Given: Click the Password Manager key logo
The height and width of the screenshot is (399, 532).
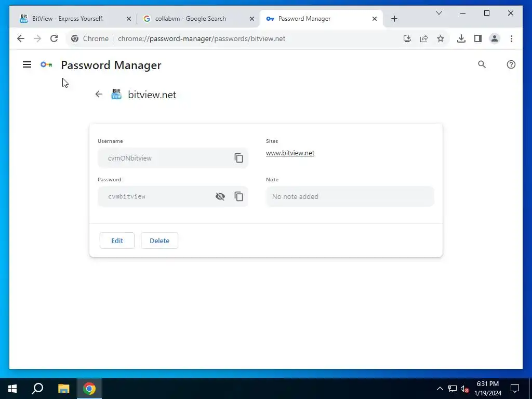Looking at the screenshot, I should [x=46, y=64].
